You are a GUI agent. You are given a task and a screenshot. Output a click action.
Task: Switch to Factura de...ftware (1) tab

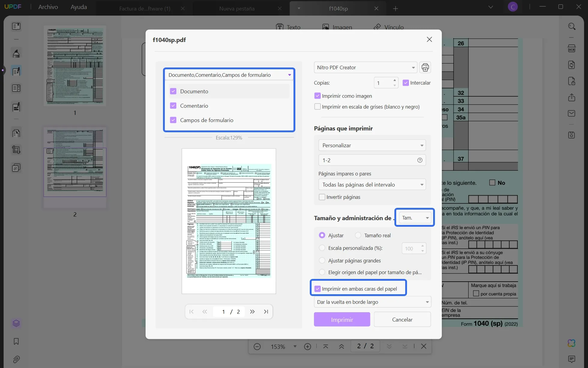145,9
